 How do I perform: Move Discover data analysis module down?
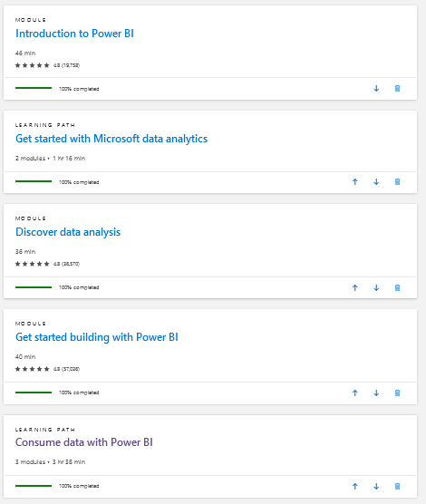tap(376, 287)
